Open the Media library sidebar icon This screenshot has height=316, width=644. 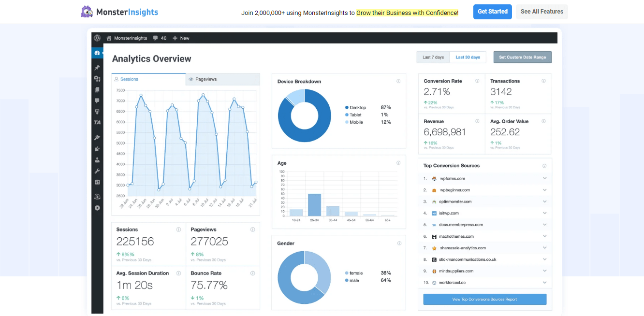tap(97, 79)
